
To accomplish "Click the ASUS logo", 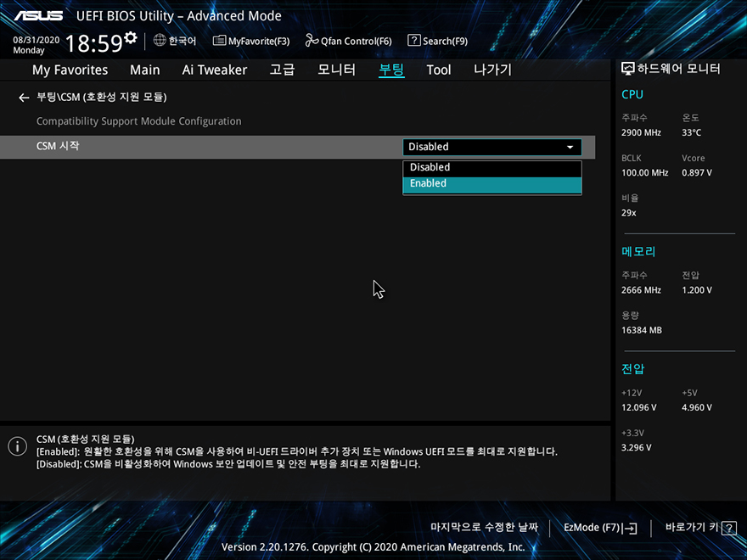I will 38,16.
